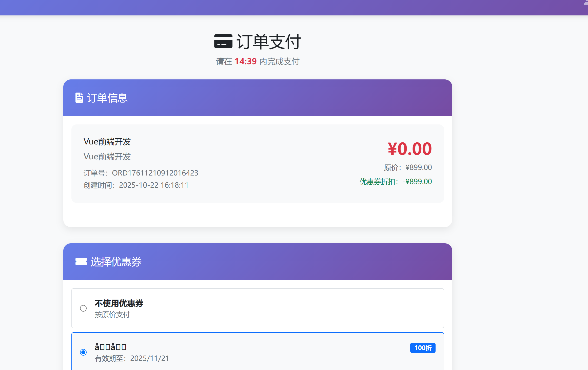Click the Vue前端开发 product title
This screenshot has height=370, width=588.
click(107, 142)
